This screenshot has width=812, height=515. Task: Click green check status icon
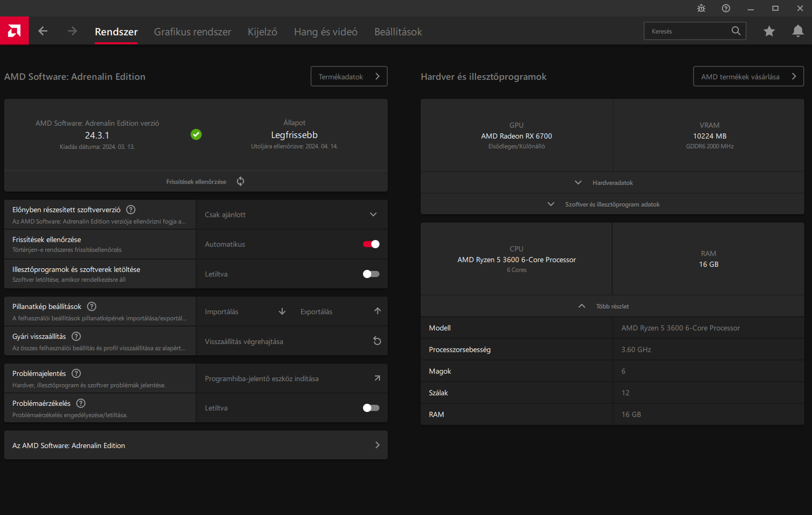[196, 134]
